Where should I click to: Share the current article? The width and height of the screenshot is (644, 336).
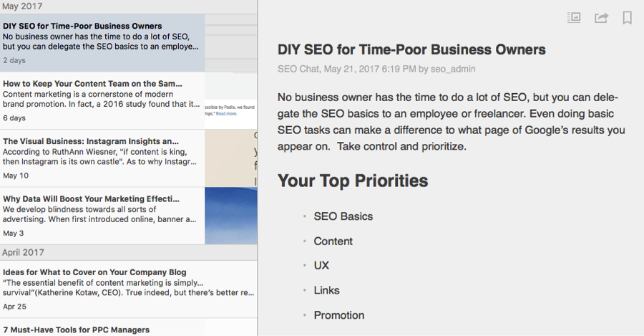601,18
